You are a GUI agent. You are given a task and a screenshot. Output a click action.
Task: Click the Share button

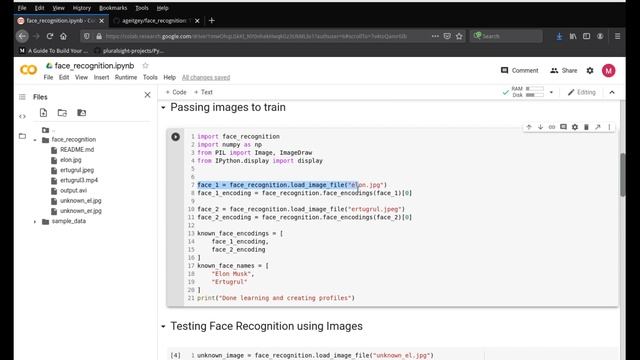[x=564, y=71]
